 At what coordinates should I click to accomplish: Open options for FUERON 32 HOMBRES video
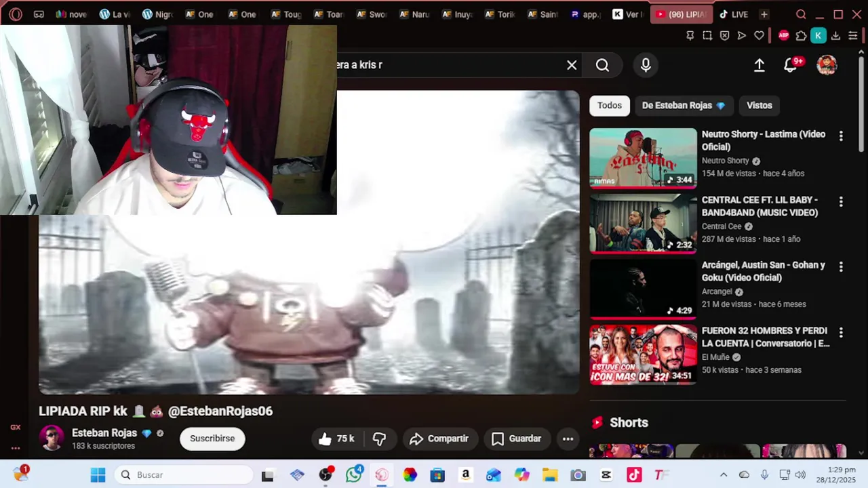pos(841,333)
